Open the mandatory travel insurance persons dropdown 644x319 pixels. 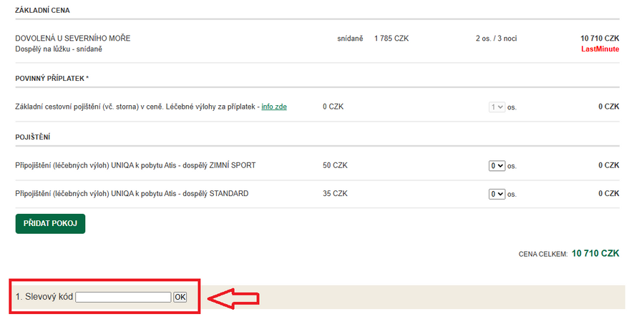(497, 107)
